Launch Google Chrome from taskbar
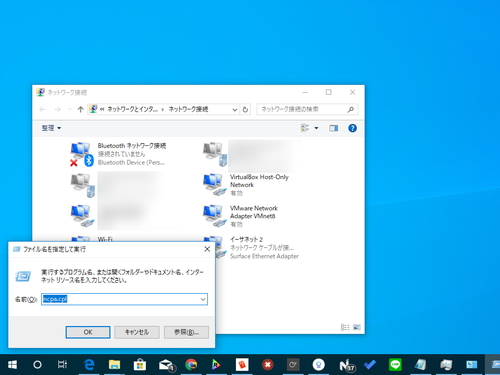 pyautogui.click(x=191, y=365)
